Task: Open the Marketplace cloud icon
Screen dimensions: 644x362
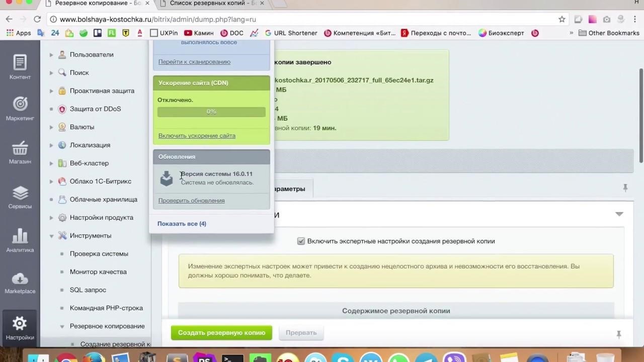Action: click(x=20, y=279)
